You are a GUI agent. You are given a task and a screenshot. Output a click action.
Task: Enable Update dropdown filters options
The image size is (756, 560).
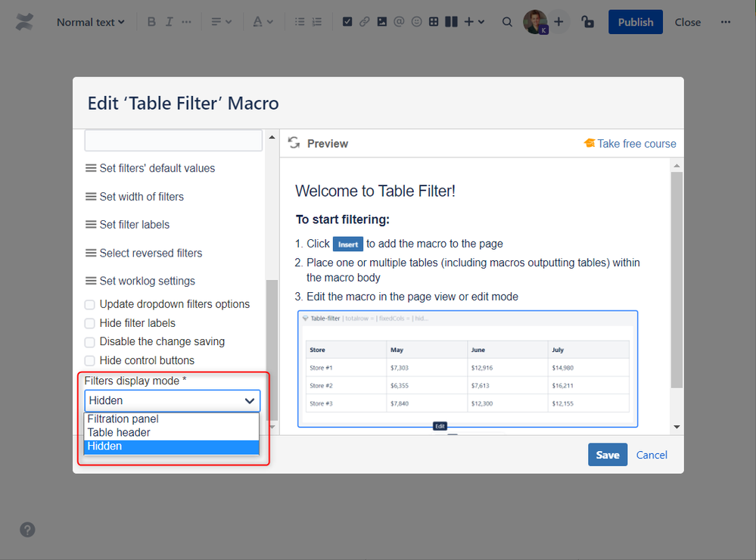(x=90, y=305)
